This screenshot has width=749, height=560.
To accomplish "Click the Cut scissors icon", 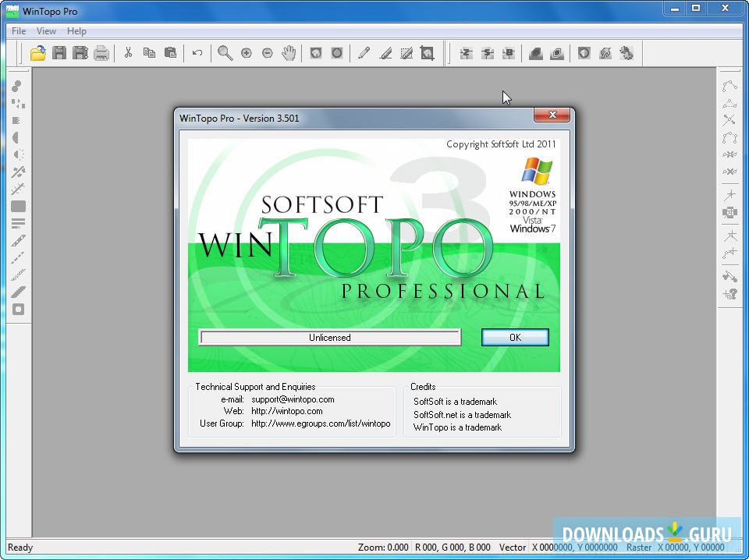I will coord(128,52).
